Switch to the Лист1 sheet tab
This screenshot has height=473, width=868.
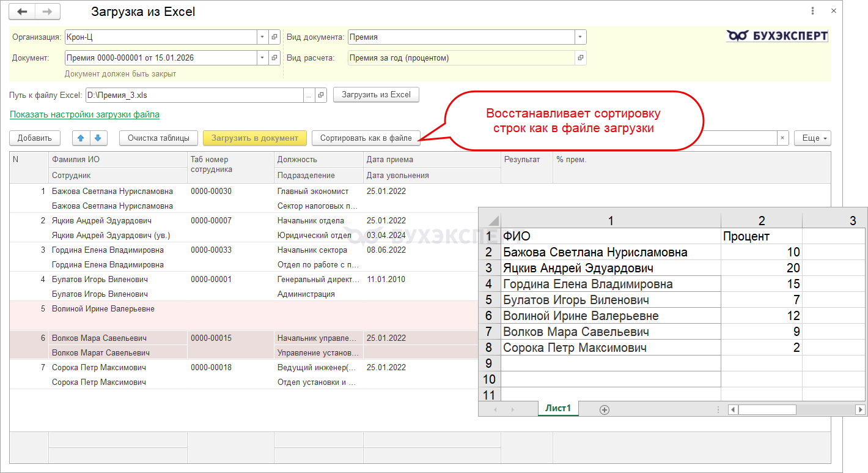[x=557, y=409]
